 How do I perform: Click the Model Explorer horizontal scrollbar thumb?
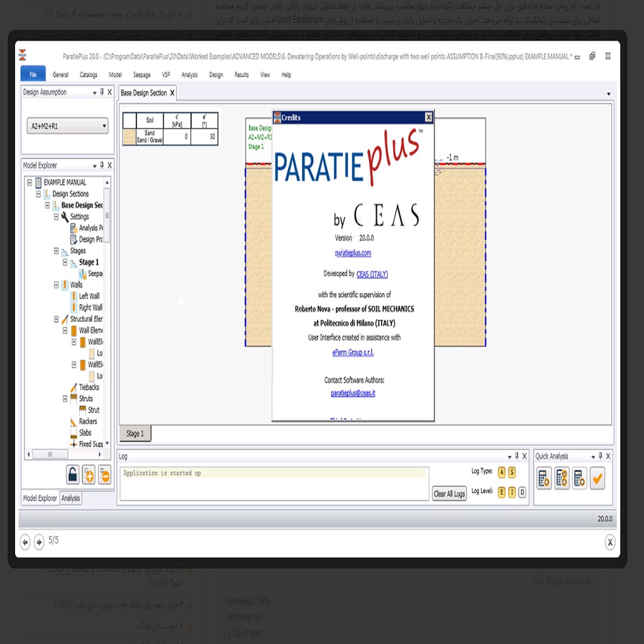[50, 454]
